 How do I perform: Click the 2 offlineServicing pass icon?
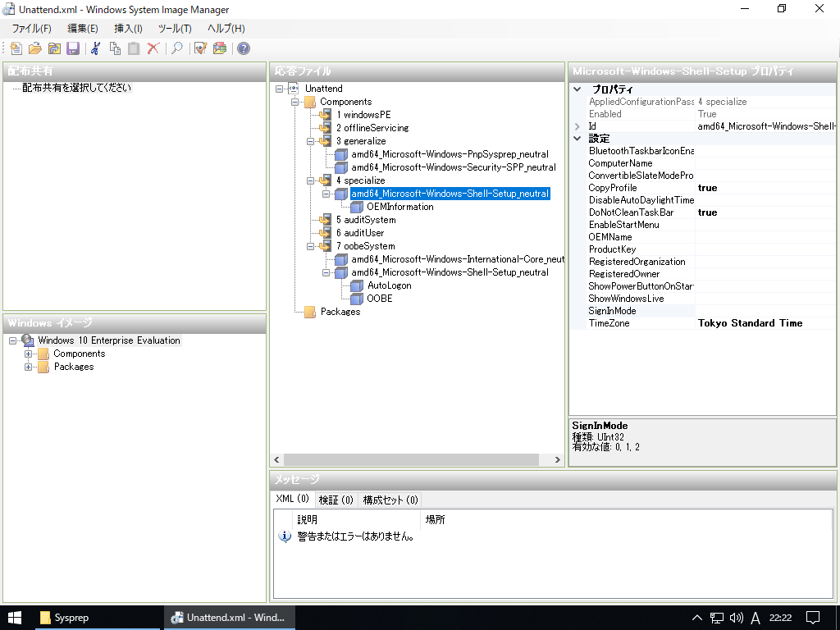325,127
